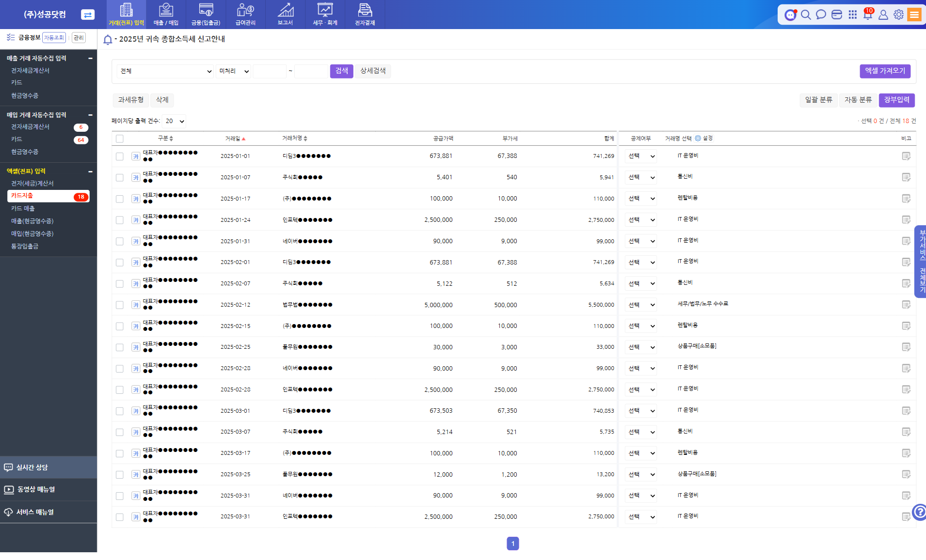Viewport: 926px width, 560px height.
Task: Select 카드 매출 in sidebar
Action: [x=23, y=208]
